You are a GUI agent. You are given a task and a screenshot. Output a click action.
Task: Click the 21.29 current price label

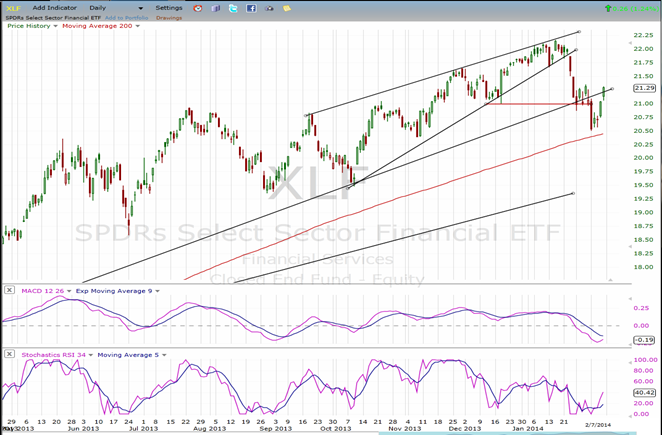click(644, 88)
